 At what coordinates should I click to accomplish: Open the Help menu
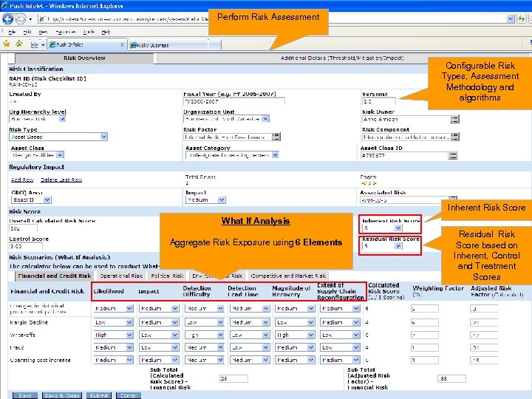pyautogui.click(x=106, y=32)
